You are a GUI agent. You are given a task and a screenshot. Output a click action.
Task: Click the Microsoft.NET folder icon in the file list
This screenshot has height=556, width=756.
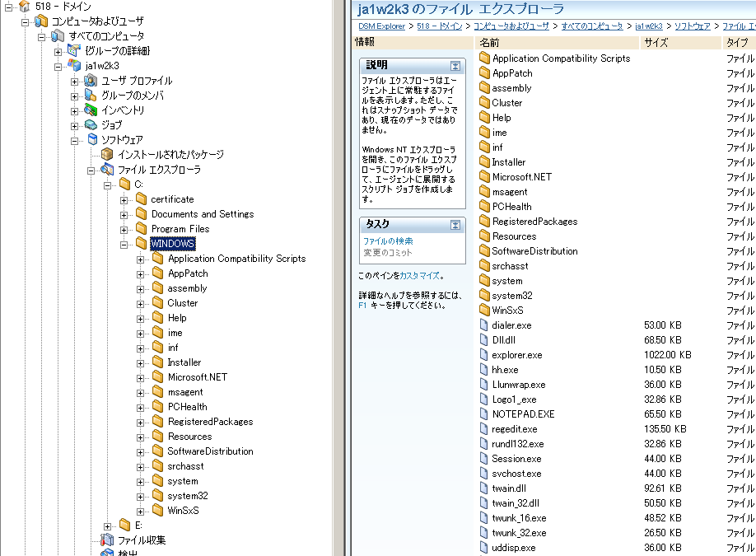(x=484, y=176)
